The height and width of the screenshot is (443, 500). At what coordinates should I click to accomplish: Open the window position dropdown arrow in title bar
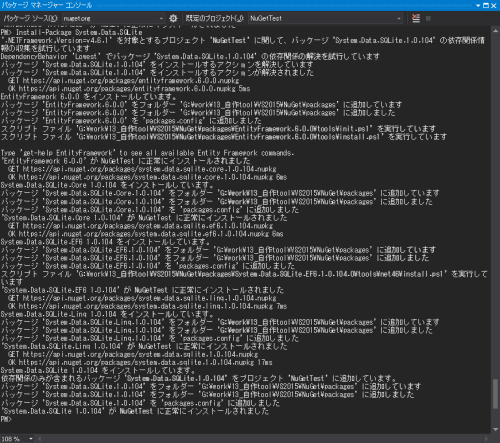(478, 6)
